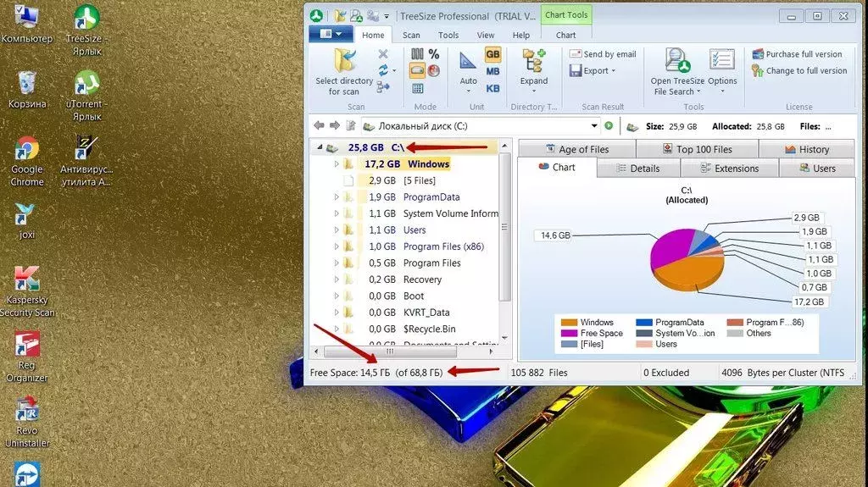
Task: Click the Windows orange legend swatch
Action: click(x=569, y=322)
